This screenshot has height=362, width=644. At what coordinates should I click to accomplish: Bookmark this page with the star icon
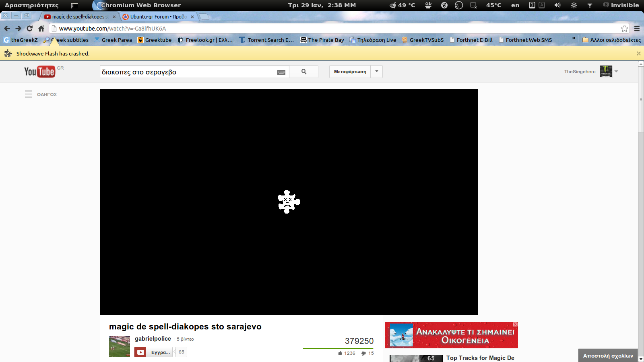624,29
